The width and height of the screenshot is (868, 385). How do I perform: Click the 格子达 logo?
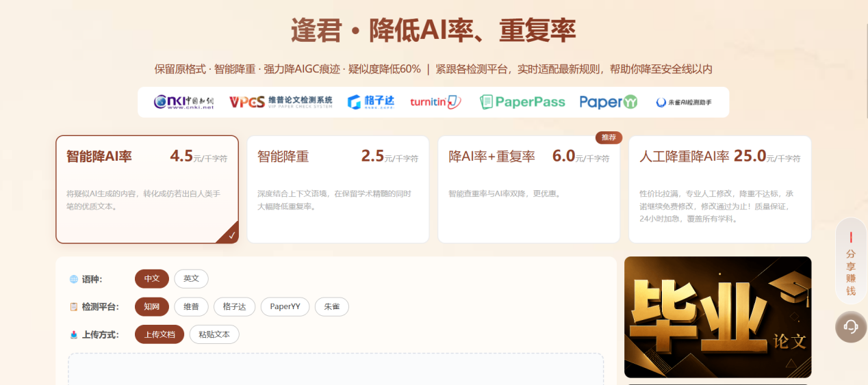pos(370,102)
